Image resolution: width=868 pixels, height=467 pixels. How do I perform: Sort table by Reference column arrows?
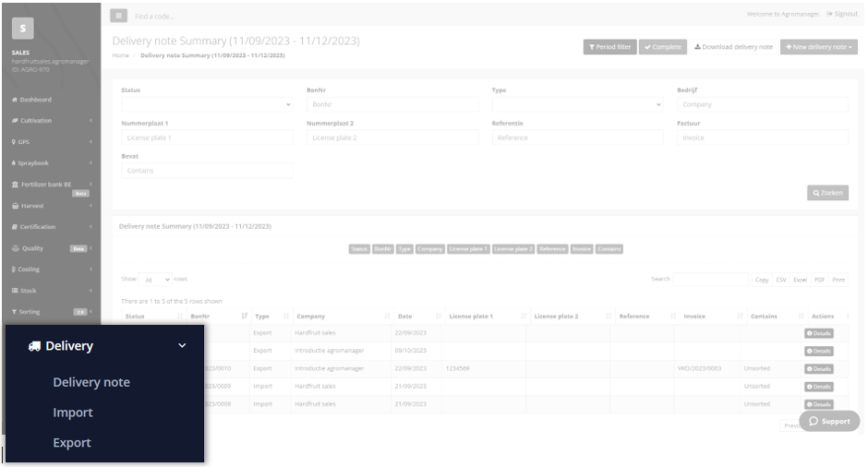click(x=673, y=316)
